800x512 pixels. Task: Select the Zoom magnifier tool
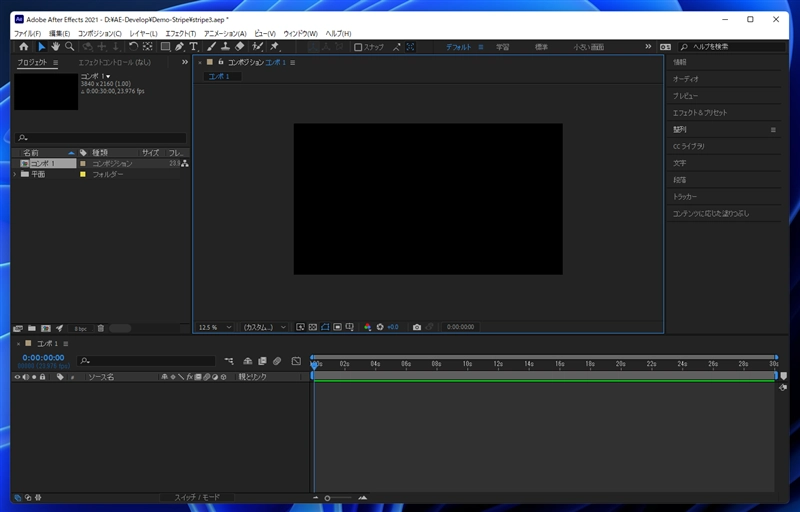pos(70,46)
